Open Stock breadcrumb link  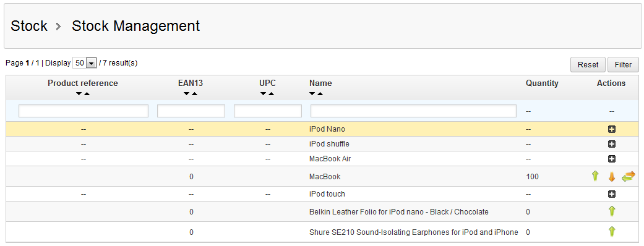[x=28, y=26]
